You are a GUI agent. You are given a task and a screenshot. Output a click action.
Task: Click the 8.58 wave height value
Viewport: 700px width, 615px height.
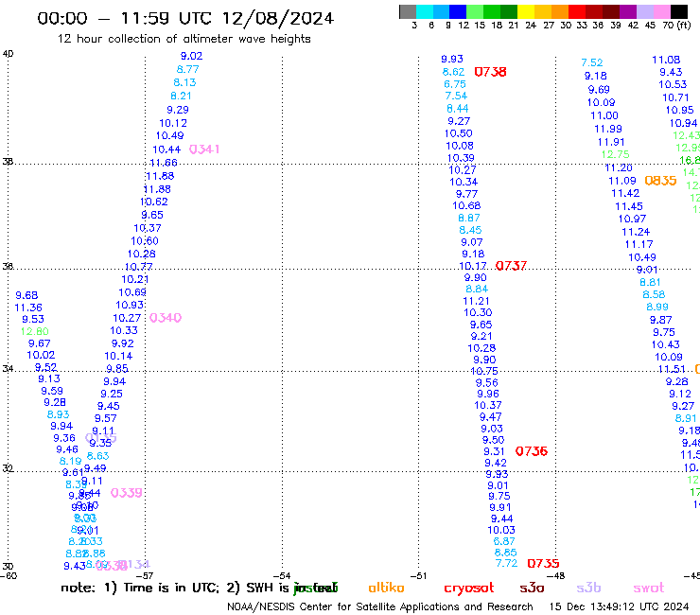(x=654, y=295)
